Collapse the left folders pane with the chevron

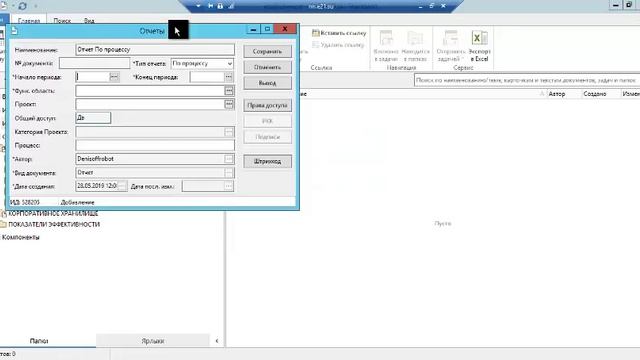click(x=217, y=340)
